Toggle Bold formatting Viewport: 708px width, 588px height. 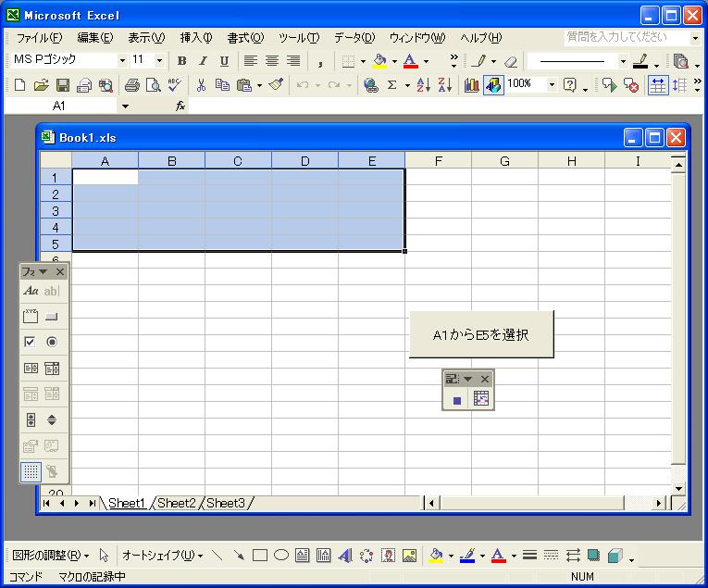coord(182,60)
